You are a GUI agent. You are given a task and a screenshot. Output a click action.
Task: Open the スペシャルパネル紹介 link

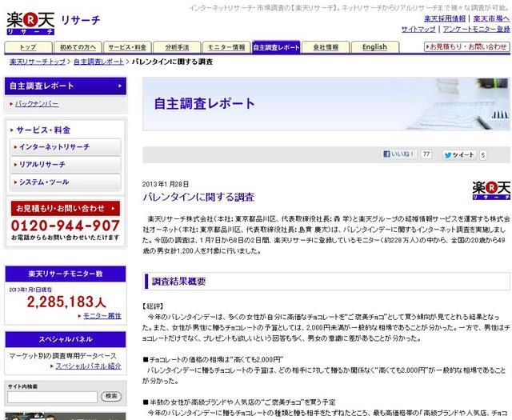(88, 366)
